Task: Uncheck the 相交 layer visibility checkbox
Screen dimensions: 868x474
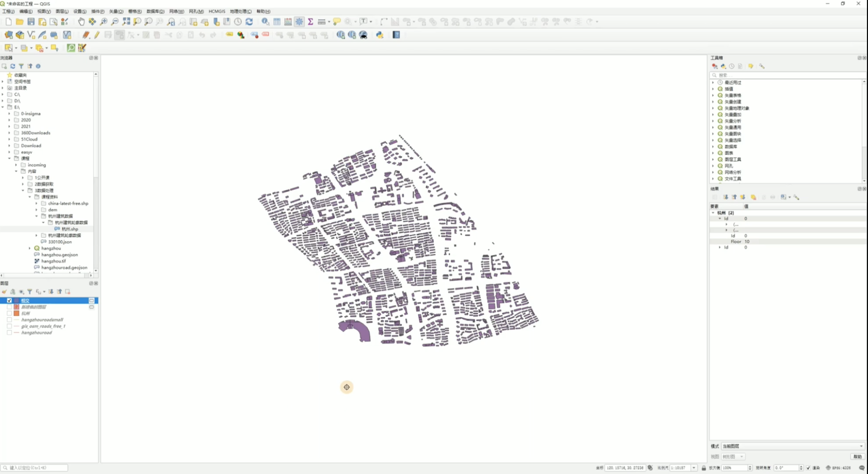Action: 9,300
